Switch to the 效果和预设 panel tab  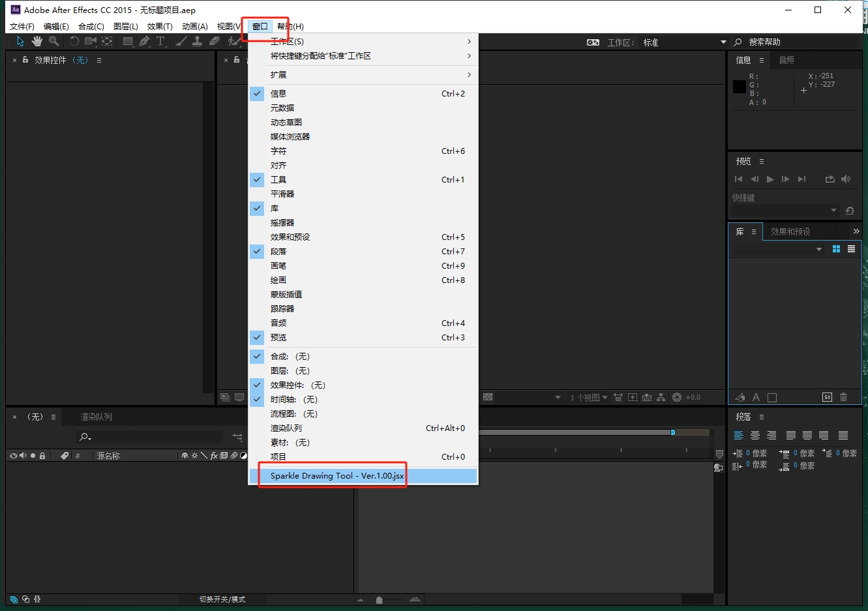[790, 231]
